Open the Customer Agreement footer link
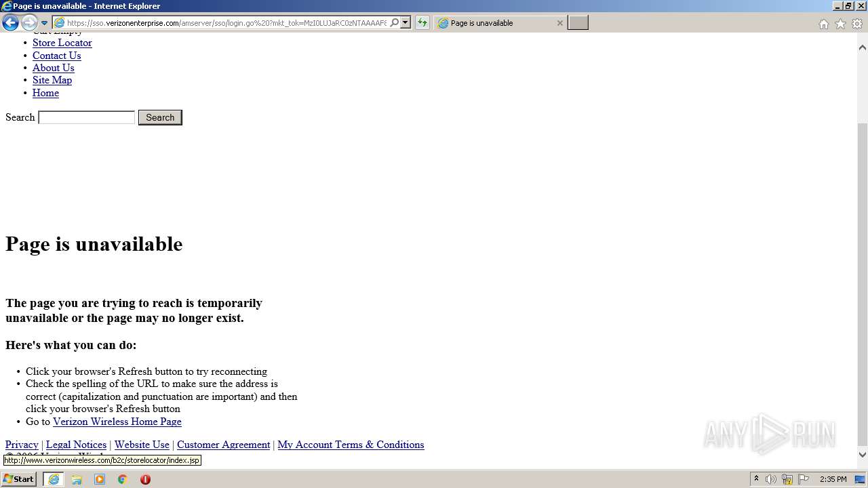 [223, 445]
